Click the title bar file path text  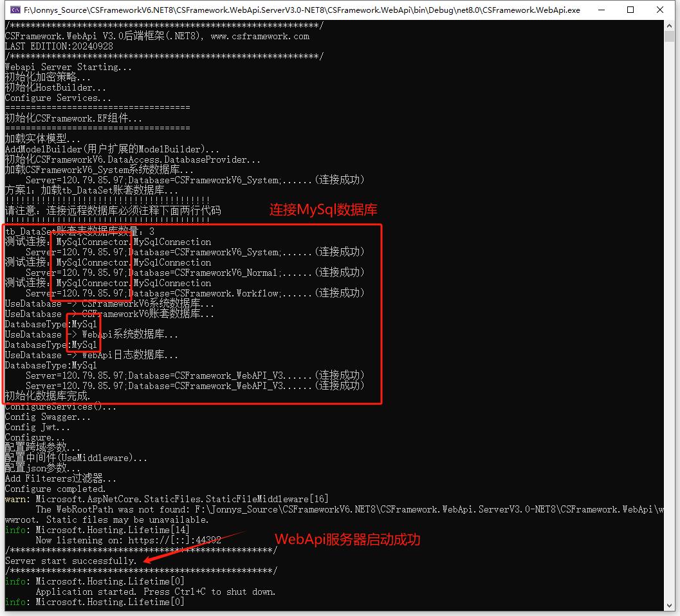(x=301, y=10)
